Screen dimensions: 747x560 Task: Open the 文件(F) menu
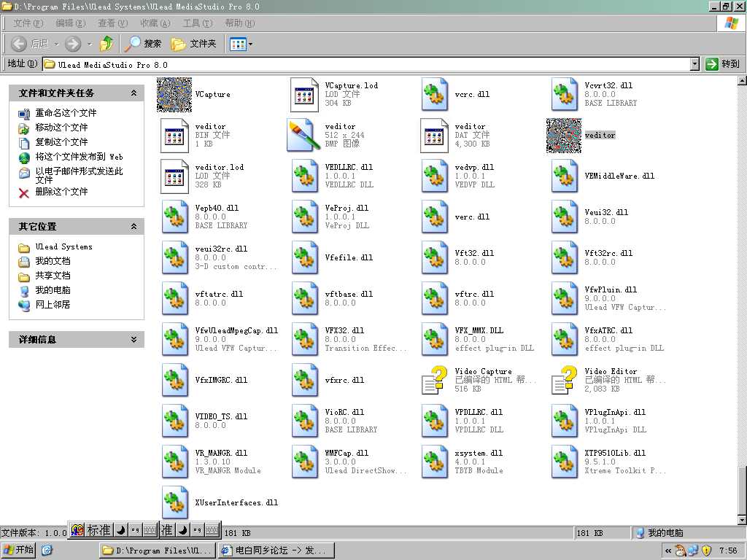click(x=28, y=23)
